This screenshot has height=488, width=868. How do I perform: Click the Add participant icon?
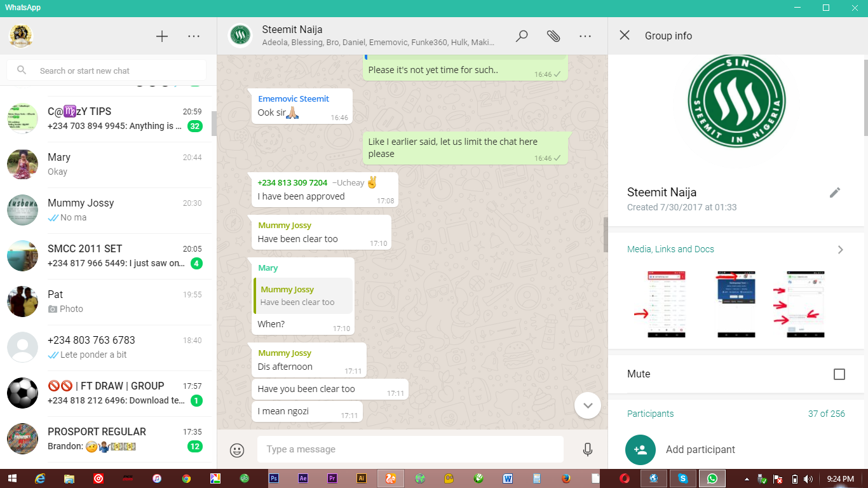point(641,449)
